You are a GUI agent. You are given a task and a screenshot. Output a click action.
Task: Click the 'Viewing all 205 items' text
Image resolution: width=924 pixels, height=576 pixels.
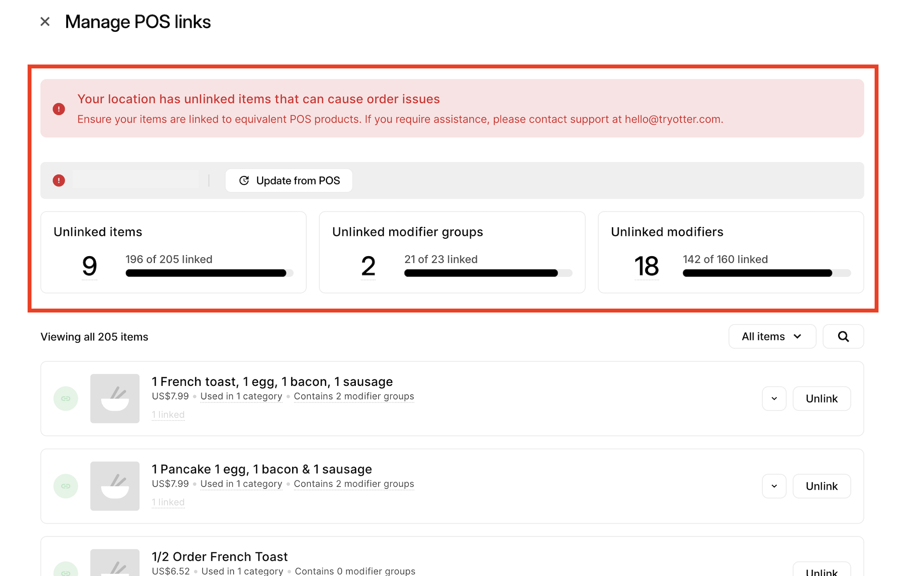(94, 337)
